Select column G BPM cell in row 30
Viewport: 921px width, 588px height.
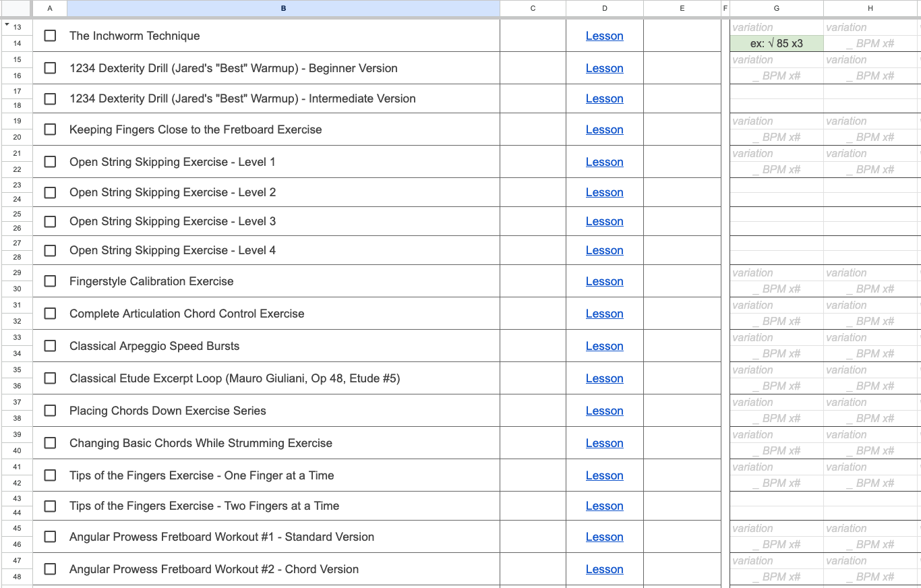777,289
